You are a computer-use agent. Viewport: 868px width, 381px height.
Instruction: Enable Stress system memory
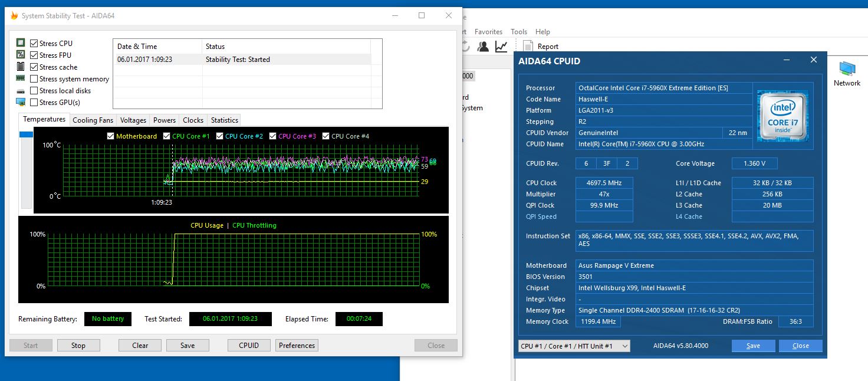click(34, 78)
